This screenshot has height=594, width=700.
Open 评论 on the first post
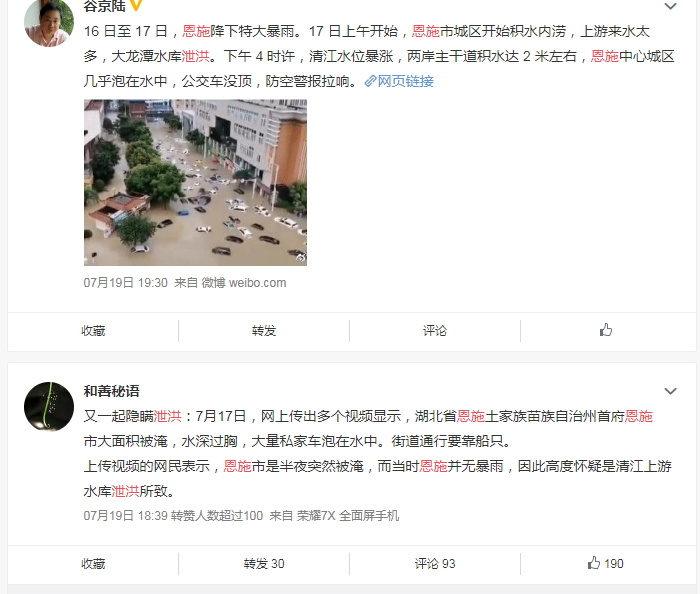[x=435, y=331]
